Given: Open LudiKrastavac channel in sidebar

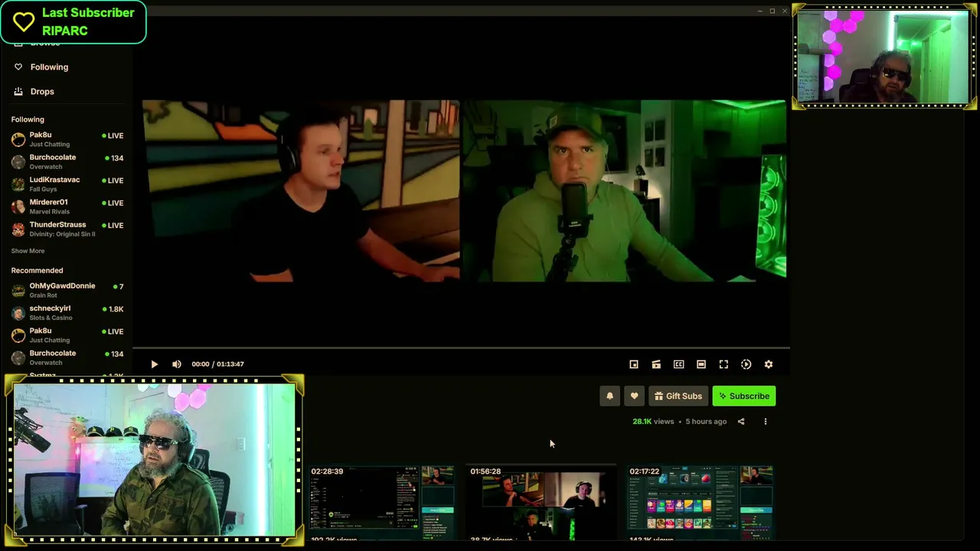Looking at the screenshot, I should point(67,184).
